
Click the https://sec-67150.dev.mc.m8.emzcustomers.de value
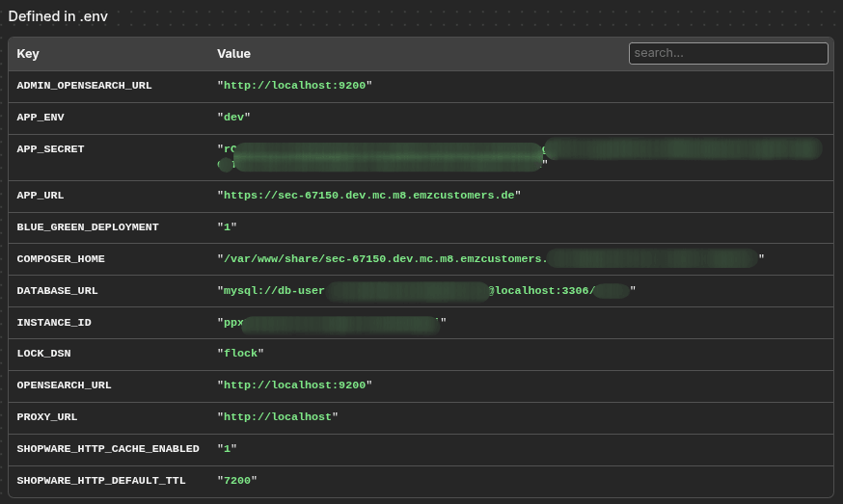[x=368, y=195]
